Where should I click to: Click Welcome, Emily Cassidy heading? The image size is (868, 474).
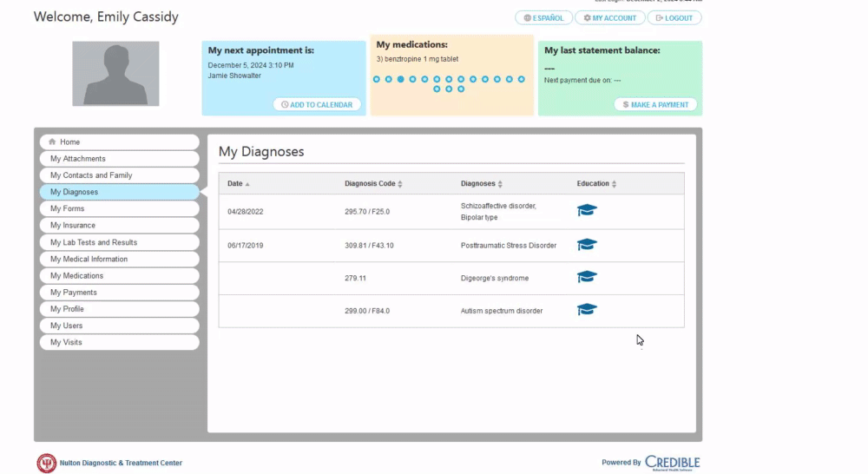pyautogui.click(x=106, y=16)
